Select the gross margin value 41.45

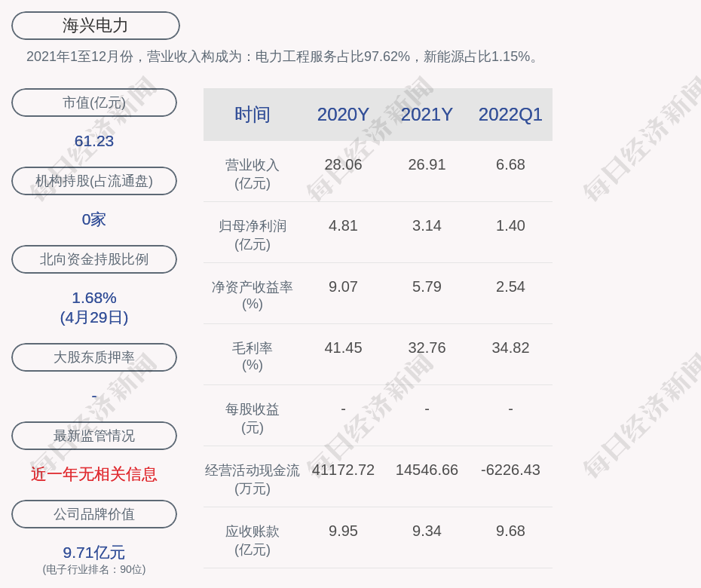coord(344,348)
